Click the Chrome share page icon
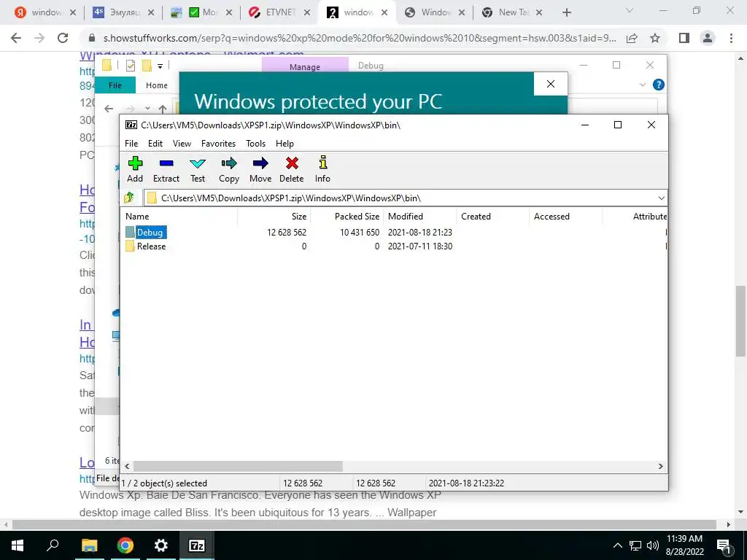The image size is (747, 560). click(x=632, y=38)
